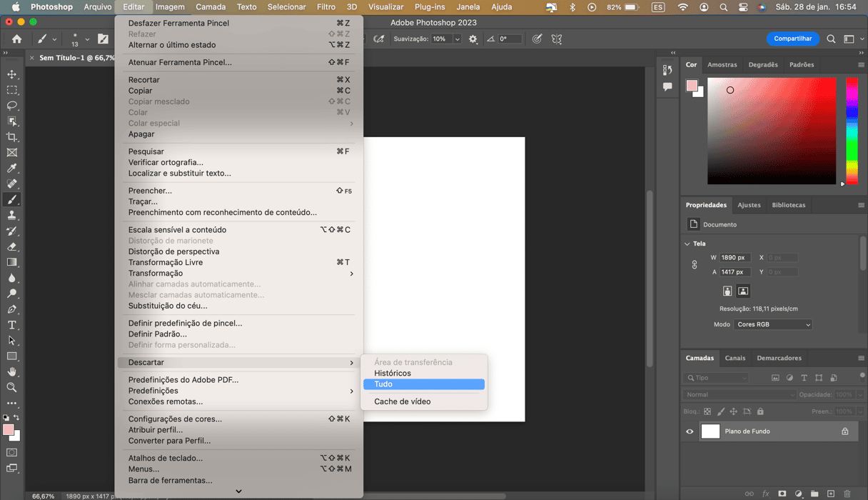Choose Transformação Livre menu item
This screenshot has height=500, width=868.
[241, 262]
